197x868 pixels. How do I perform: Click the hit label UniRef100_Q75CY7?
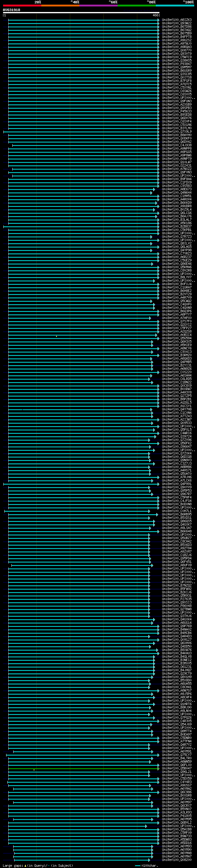coord(177,755)
